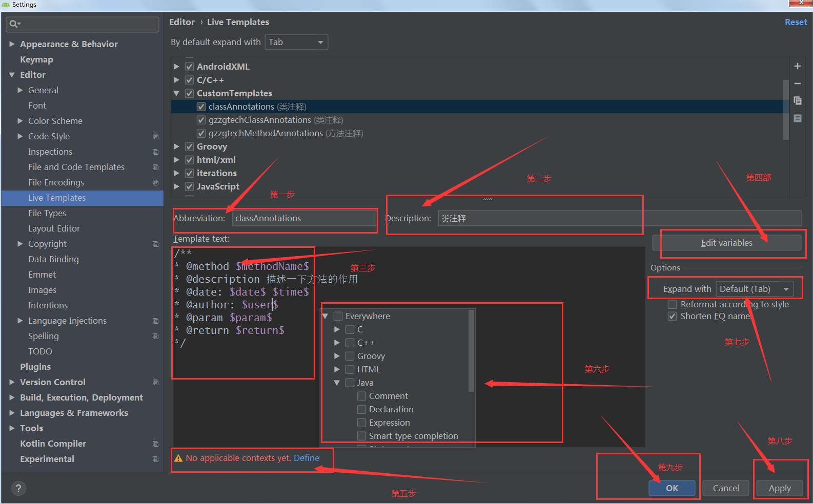Open the File Types settings page
Viewport: 813px width, 504px height.
point(47,213)
